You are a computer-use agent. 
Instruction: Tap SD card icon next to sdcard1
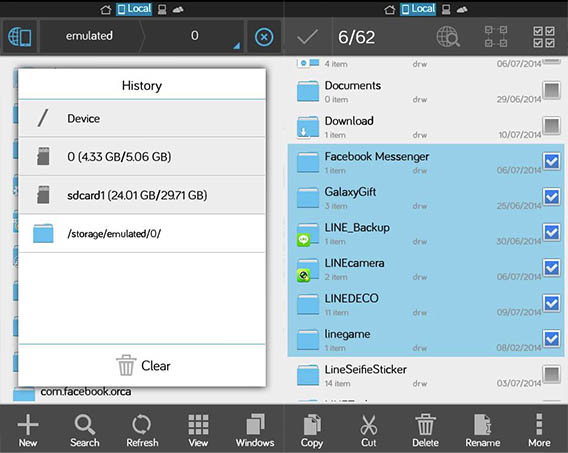coord(43,195)
